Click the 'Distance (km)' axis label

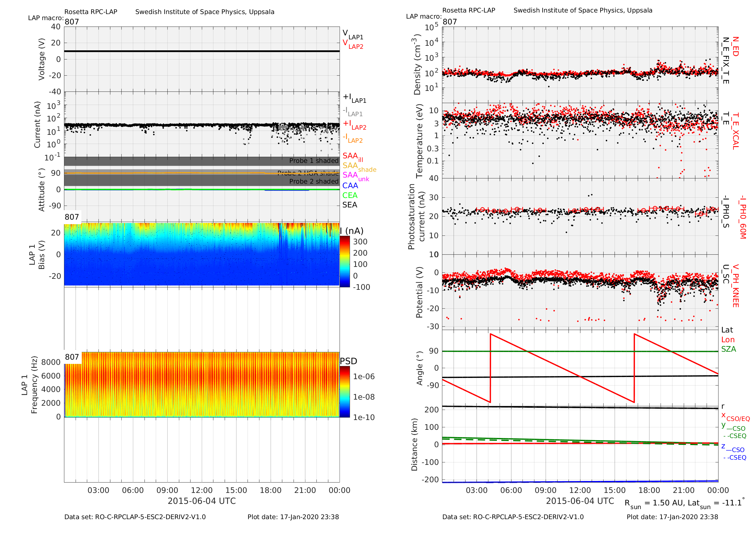coord(415,445)
